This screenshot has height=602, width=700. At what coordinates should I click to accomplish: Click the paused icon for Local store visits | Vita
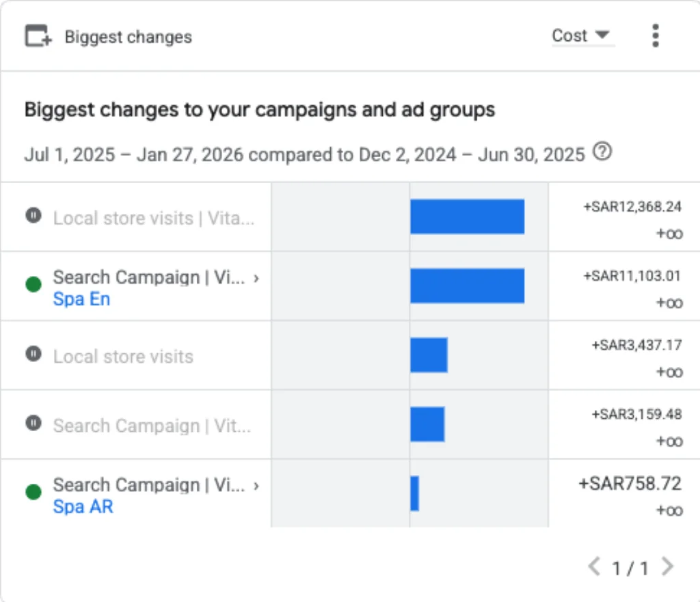(x=33, y=215)
